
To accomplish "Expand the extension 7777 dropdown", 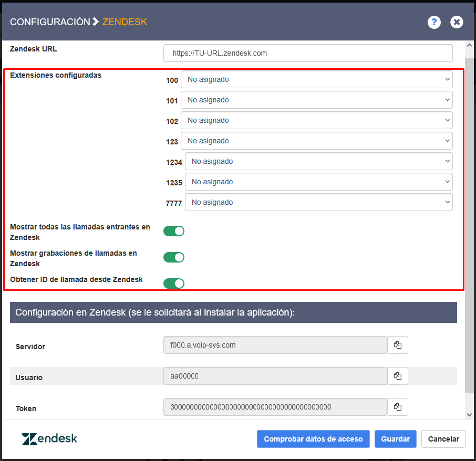I will point(318,202).
